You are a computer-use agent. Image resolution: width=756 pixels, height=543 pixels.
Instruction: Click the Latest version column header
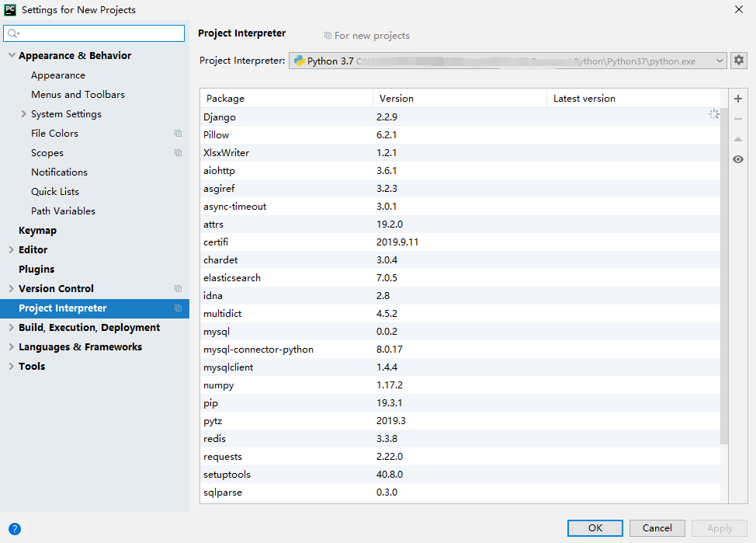pyautogui.click(x=633, y=98)
